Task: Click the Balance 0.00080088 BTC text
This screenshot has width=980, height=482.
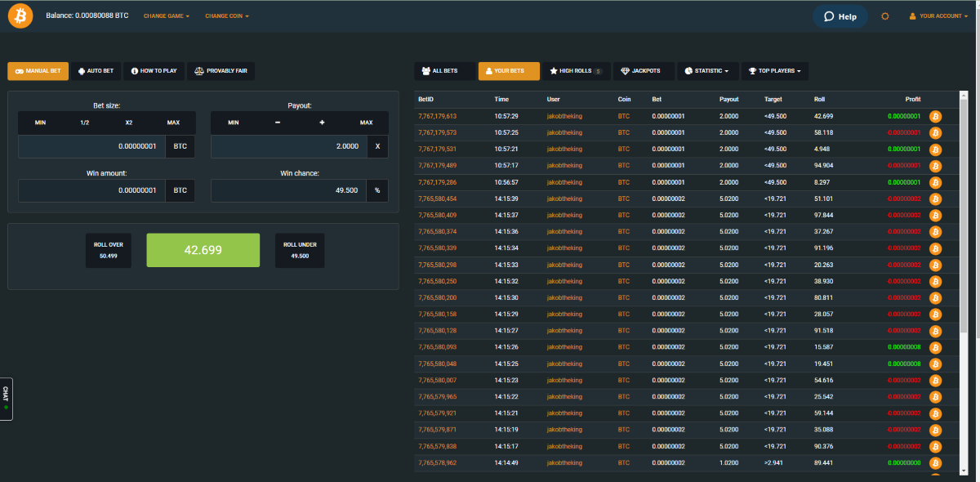Action: (x=87, y=16)
